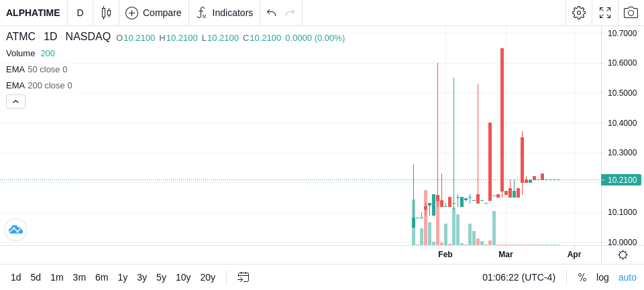644x290 pixels.
Task: Select the 1d time range
Action: tap(16, 278)
